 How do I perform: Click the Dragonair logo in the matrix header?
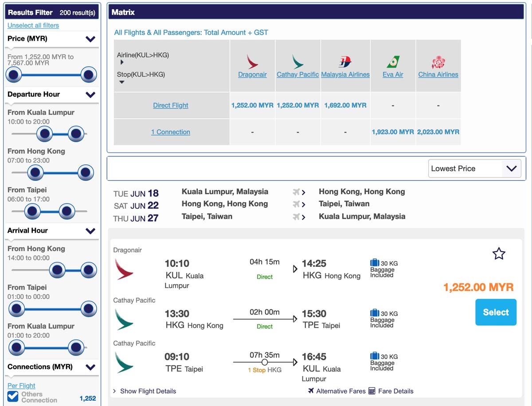point(252,62)
